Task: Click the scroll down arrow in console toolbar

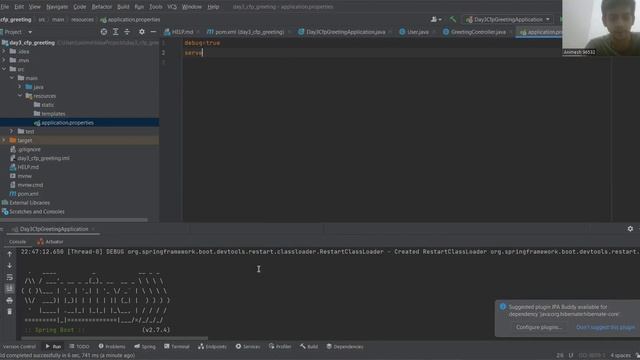Action: point(9,266)
